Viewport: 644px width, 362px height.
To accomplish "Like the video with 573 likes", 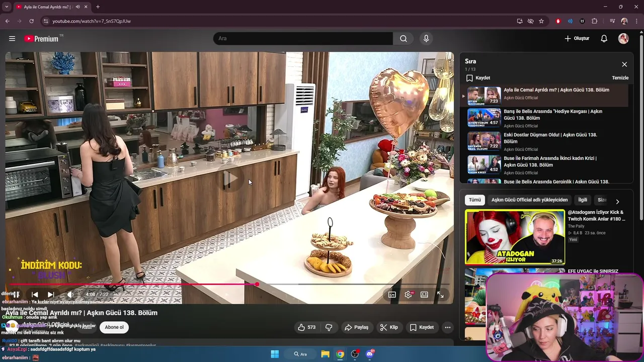I will 306,327.
